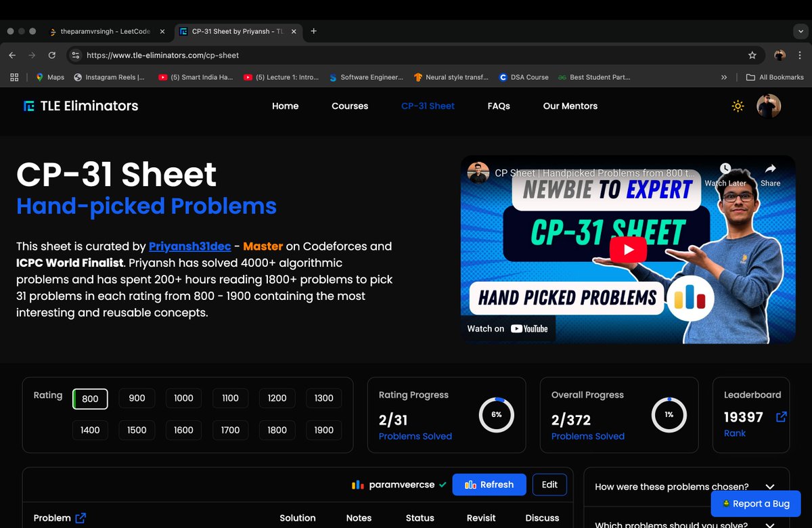Click the Report a Bug button
Image resolution: width=812 pixels, height=528 pixels.
click(x=756, y=504)
